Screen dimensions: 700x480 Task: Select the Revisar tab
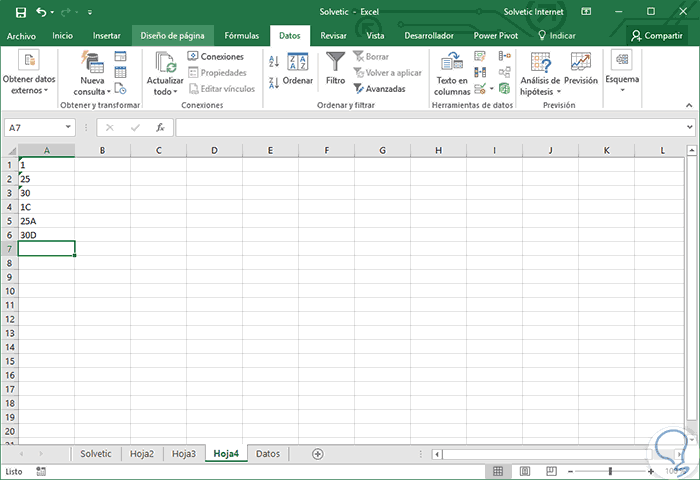point(333,36)
